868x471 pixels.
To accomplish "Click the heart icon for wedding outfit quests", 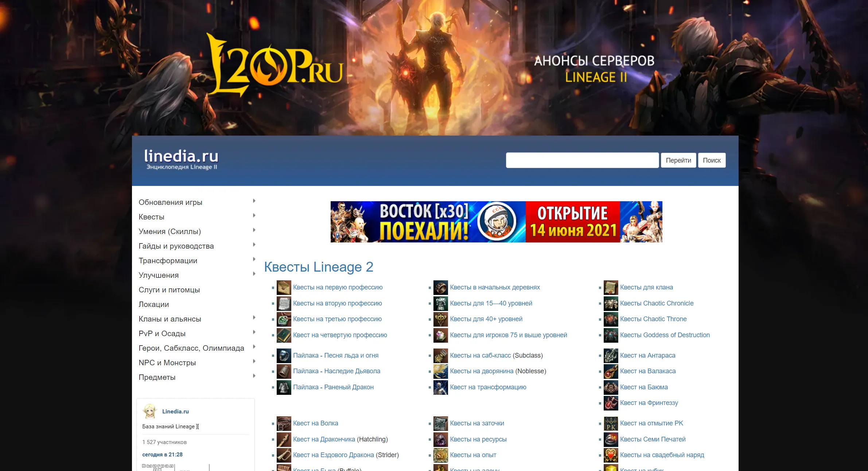I will point(611,455).
